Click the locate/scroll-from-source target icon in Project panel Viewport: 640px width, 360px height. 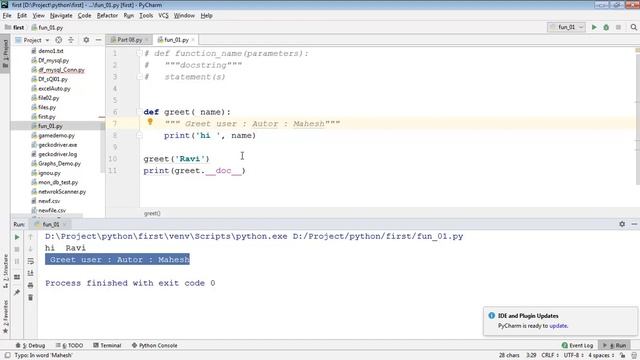click(58, 40)
